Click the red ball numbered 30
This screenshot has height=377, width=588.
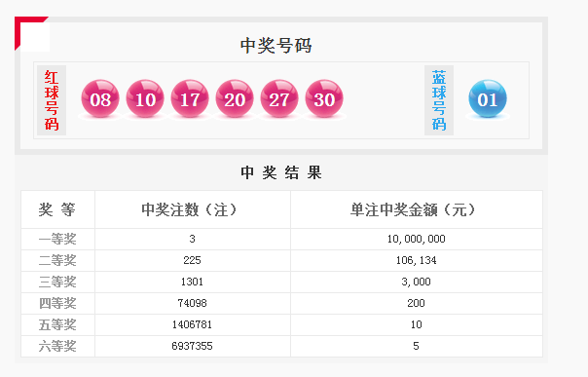[324, 98]
